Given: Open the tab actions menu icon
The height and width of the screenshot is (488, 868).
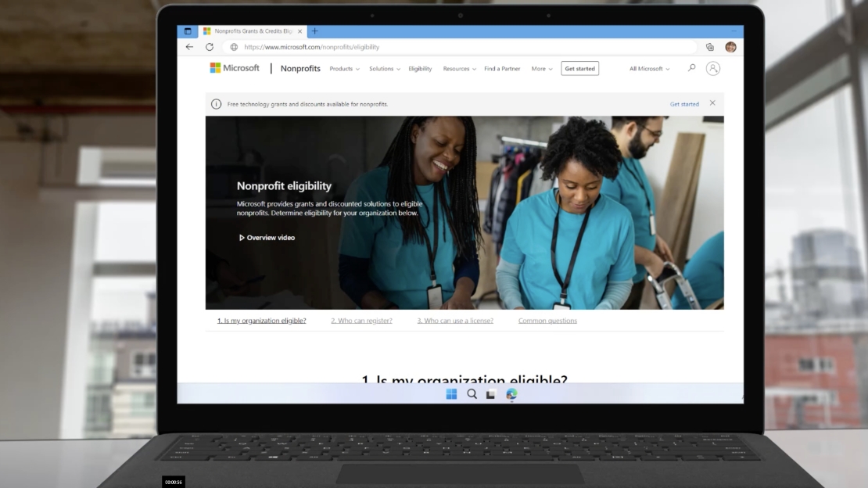Looking at the screenshot, I should (x=188, y=31).
